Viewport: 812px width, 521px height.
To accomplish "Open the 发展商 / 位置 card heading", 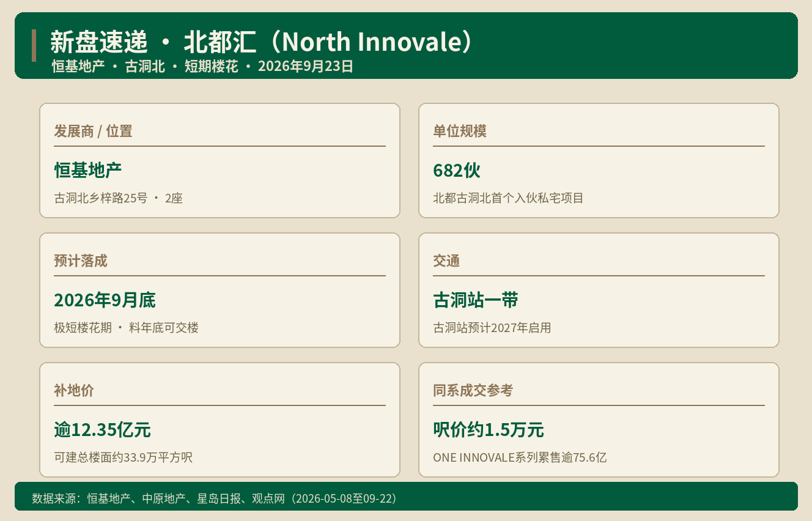I will point(93,131).
